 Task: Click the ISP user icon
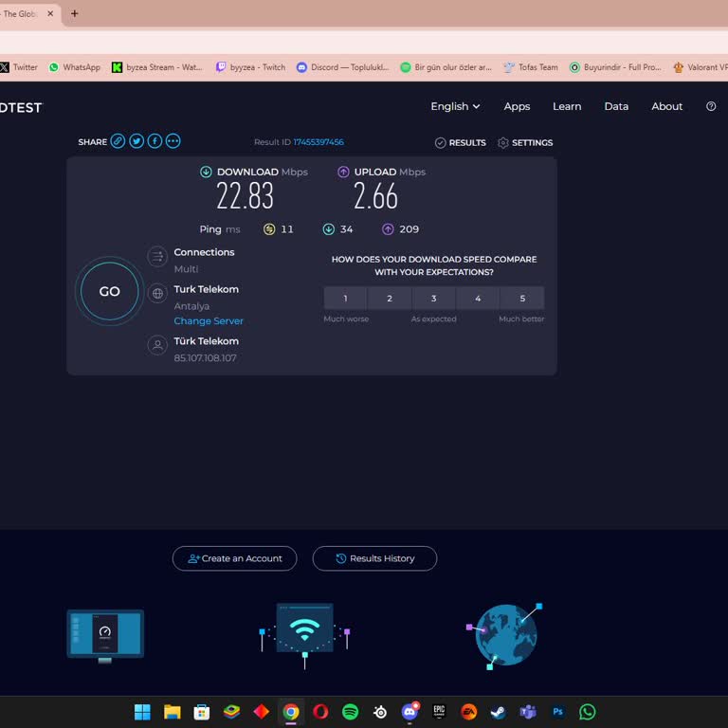coord(157,345)
